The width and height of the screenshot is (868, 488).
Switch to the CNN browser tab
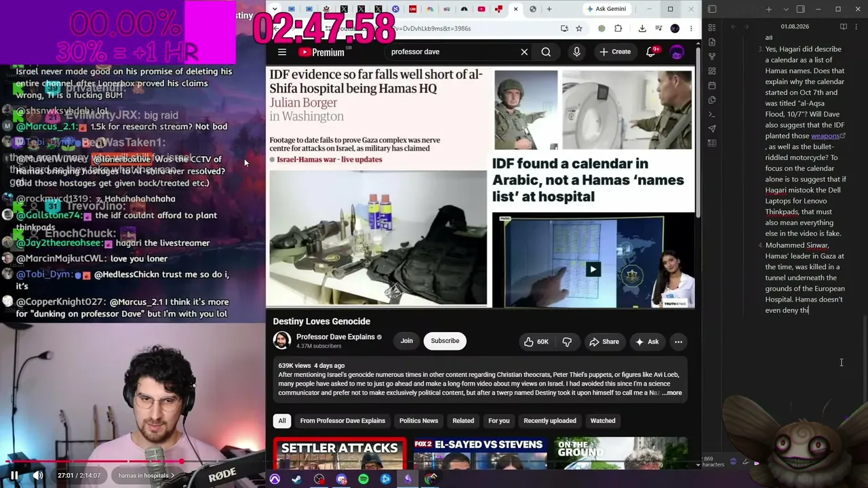click(412, 9)
